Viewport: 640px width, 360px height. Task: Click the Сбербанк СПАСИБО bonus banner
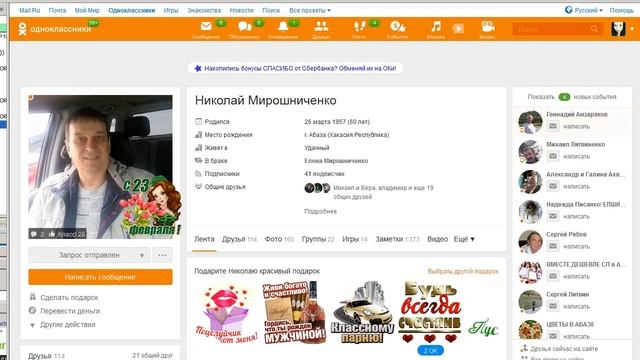click(x=296, y=68)
